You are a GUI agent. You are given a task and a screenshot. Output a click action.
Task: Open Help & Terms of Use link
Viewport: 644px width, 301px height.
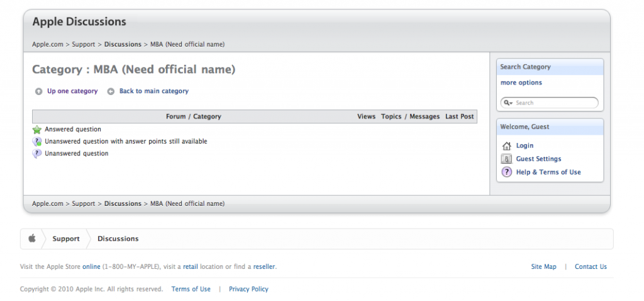click(548, 173)
